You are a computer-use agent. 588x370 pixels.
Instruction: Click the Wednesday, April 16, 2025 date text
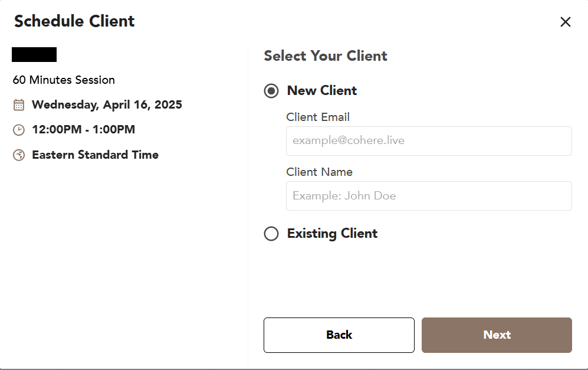107,105
